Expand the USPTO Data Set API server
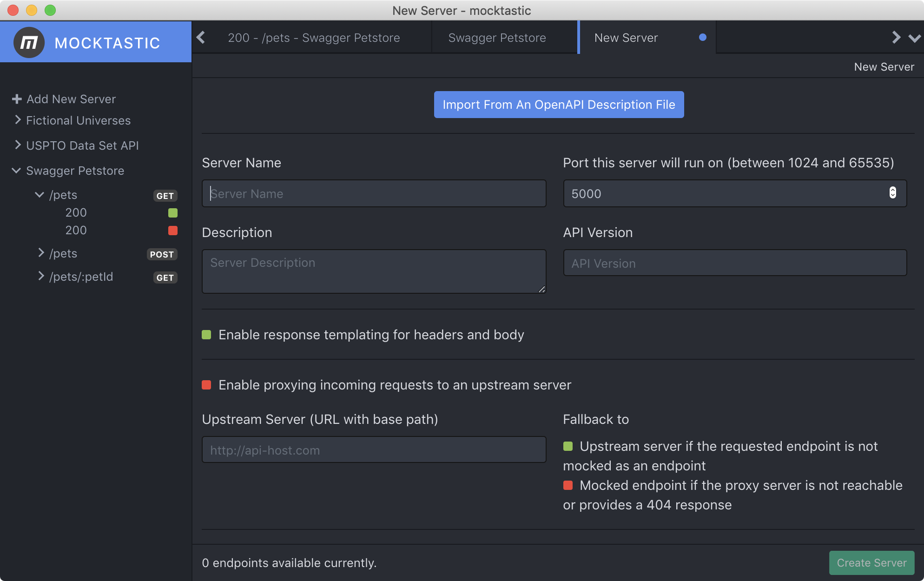 coord(18,145)
